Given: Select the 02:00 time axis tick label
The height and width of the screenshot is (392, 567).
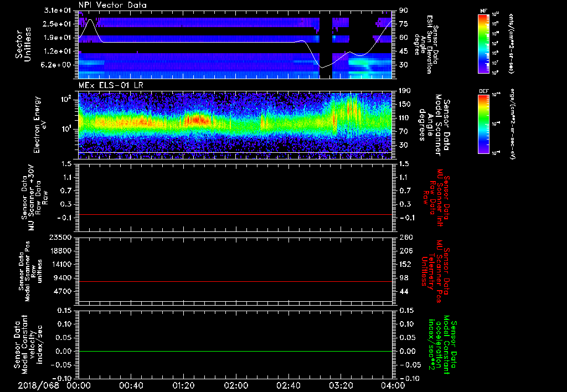Looking at the screenshot, I should [236, 385].
